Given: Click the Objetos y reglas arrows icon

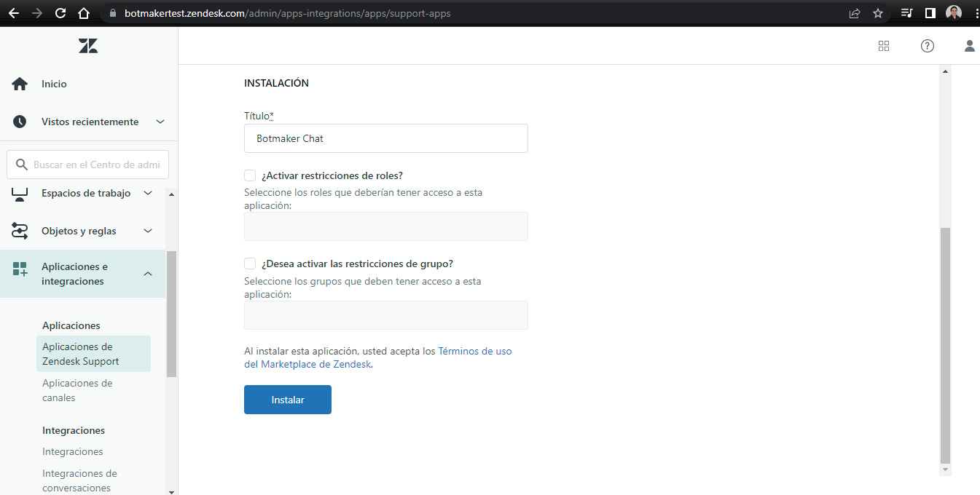Looking at the screenshot, I should pyautogui.click(x=20, y=231).
